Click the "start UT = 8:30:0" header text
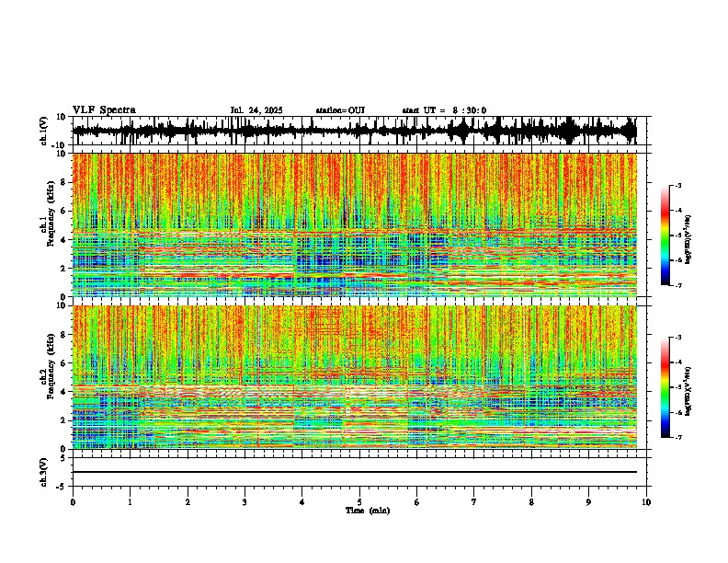 (x=444, y=110)
